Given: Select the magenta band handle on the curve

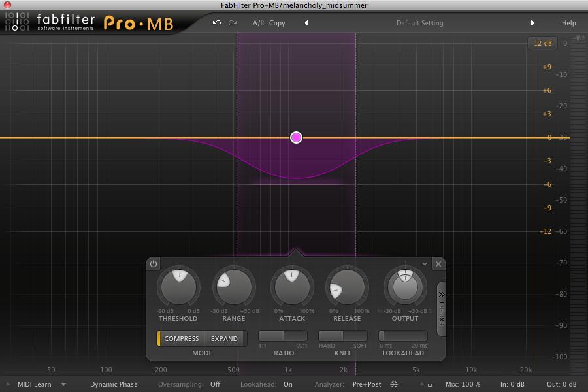Looking at the screenshot, I should (296, 138).
